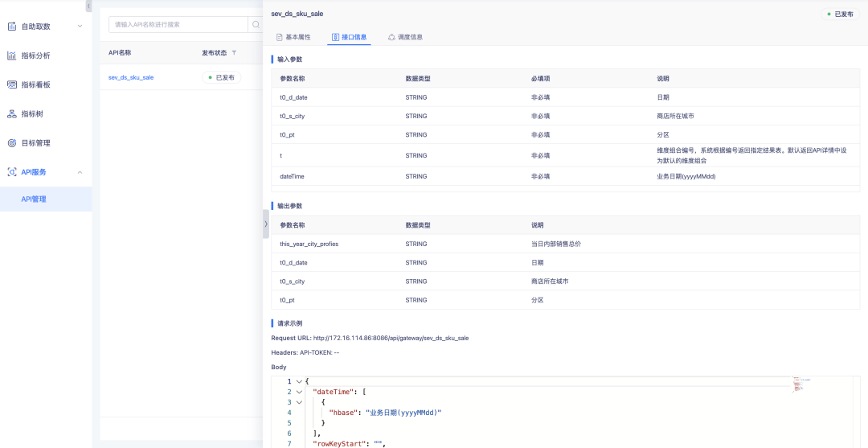Fold JSON line 1 code arrow

point(299,381)
